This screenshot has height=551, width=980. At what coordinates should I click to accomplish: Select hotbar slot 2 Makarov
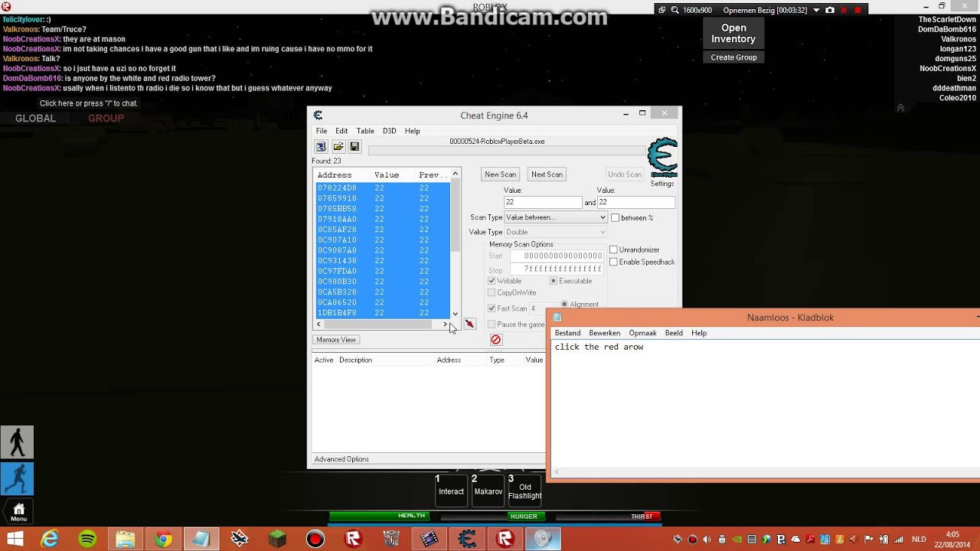488,491
